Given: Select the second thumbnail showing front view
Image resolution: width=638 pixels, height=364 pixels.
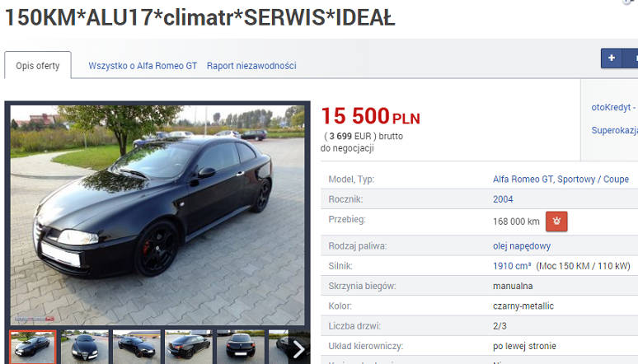Looking at the screenshot, I should tap(85, 347).
